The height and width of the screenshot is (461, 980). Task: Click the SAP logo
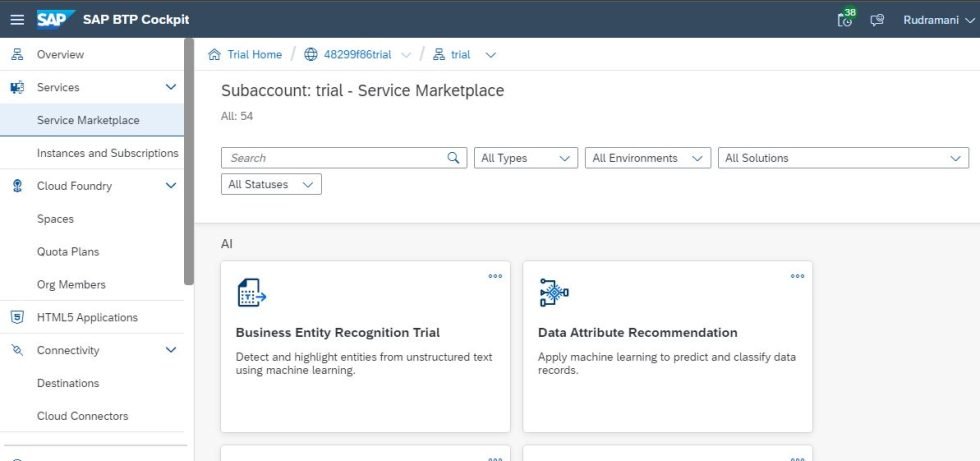point(56,19)
